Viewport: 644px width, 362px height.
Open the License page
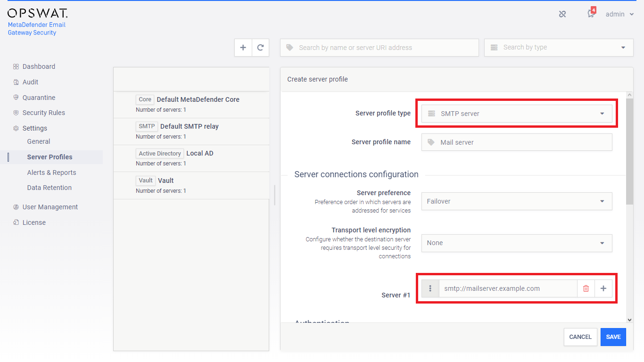[34, 222]
